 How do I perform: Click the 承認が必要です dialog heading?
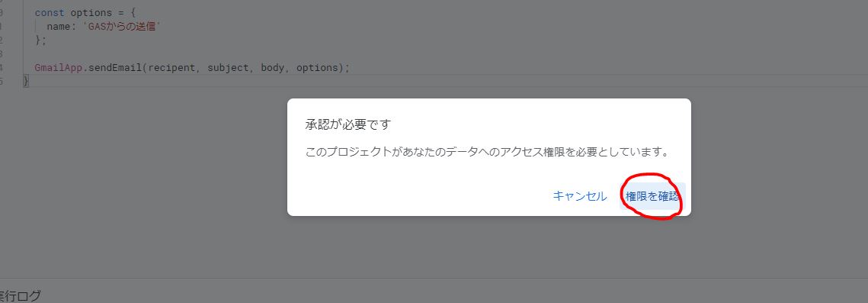(348, 124)
